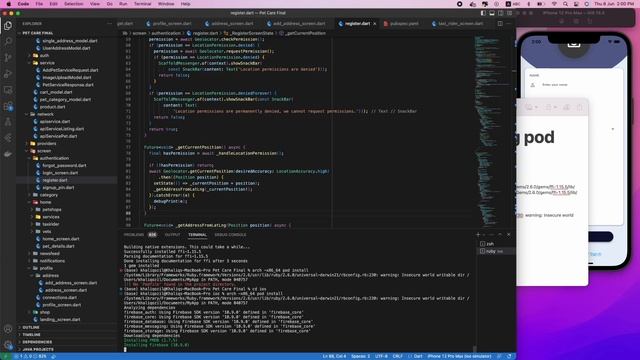The width and height of the screenshot is (640, 360).
Task: Open the Terminal menu in menu bar
Action: coord(142,4)
